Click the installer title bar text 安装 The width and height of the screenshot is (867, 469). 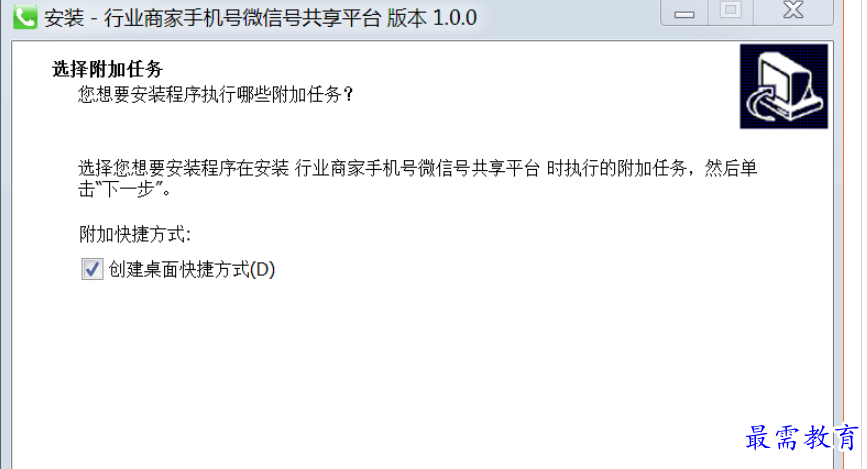pyautogui.click(x=64, y=18)
